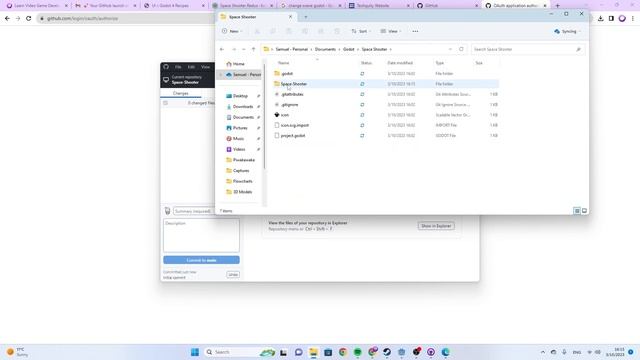This screenshot has height=360, width=640.
Task: Click Undo for the last commit
Action: 233,274
